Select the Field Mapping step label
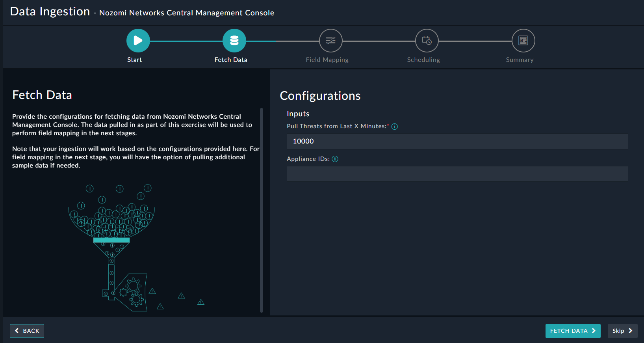644x343 pixels. click(x=327, y=60)
